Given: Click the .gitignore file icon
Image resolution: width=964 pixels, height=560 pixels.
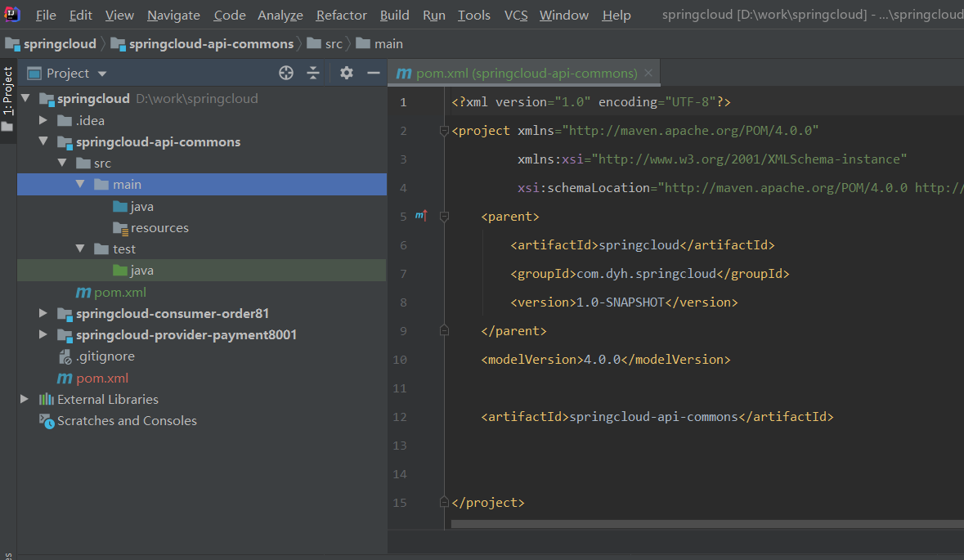Looking at the screenshot, I should tap(65, 356).
